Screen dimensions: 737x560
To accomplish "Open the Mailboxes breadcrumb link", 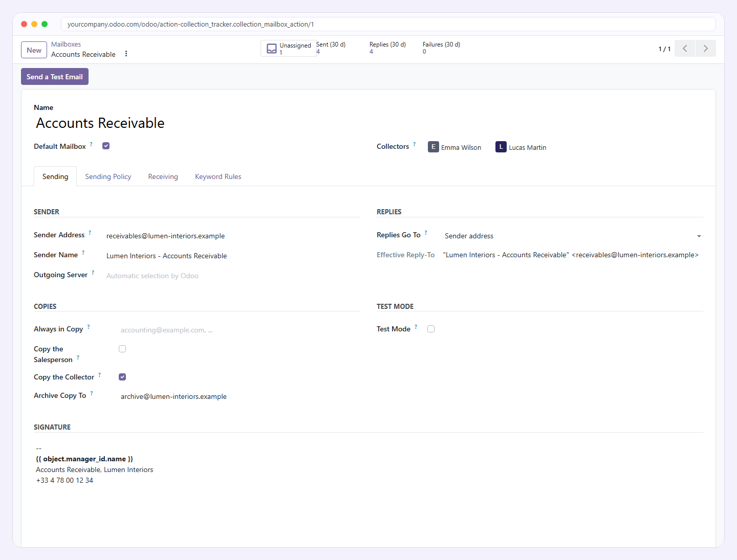I will 66,44.
